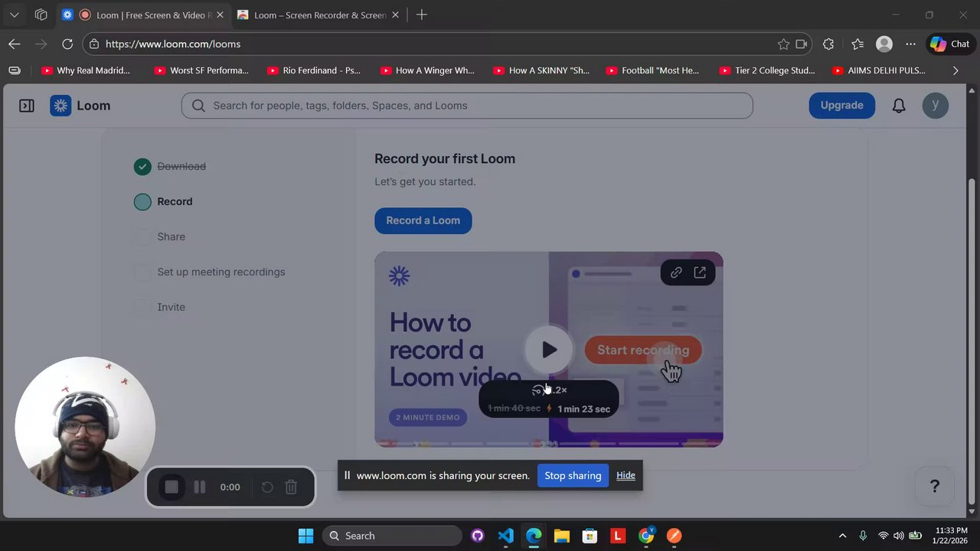980x551 pixels.
Task: Open the notifications bell
Action: [899, 106]
